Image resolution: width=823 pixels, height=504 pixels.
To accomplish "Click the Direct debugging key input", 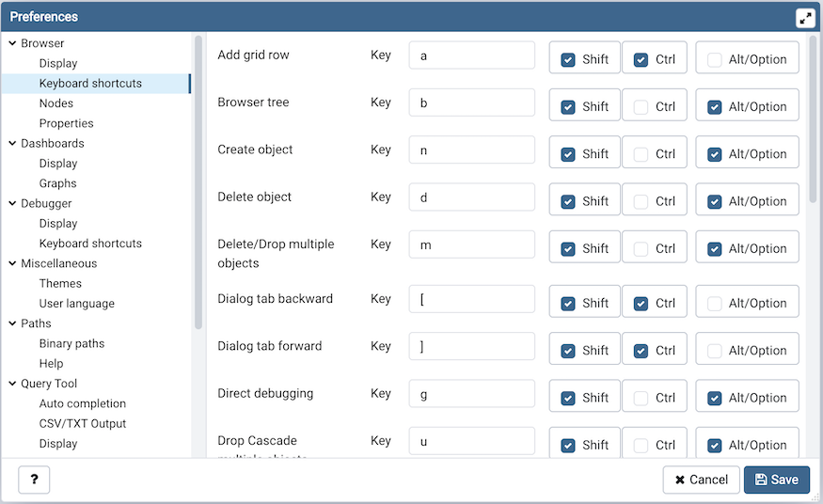I will click(472, 394).
